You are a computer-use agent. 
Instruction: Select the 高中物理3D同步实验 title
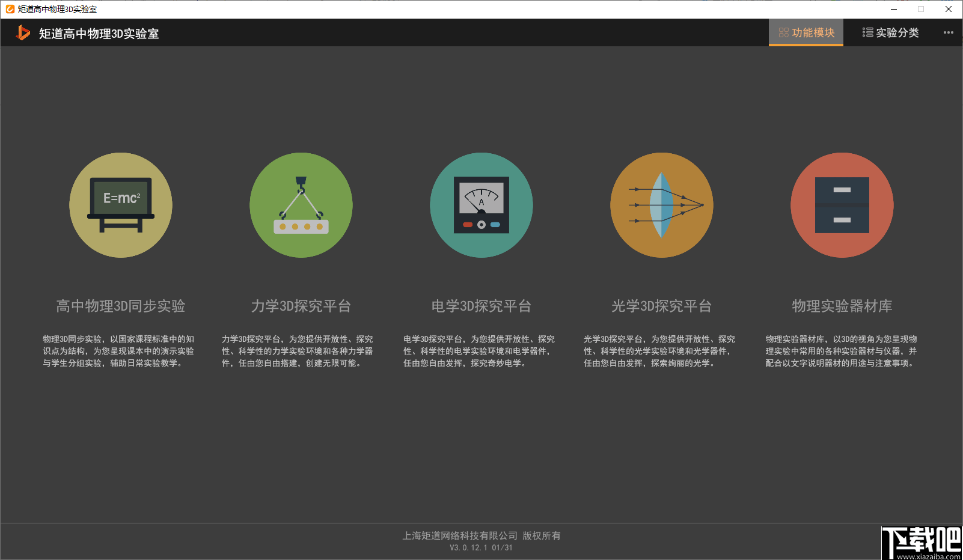[121, 306]
